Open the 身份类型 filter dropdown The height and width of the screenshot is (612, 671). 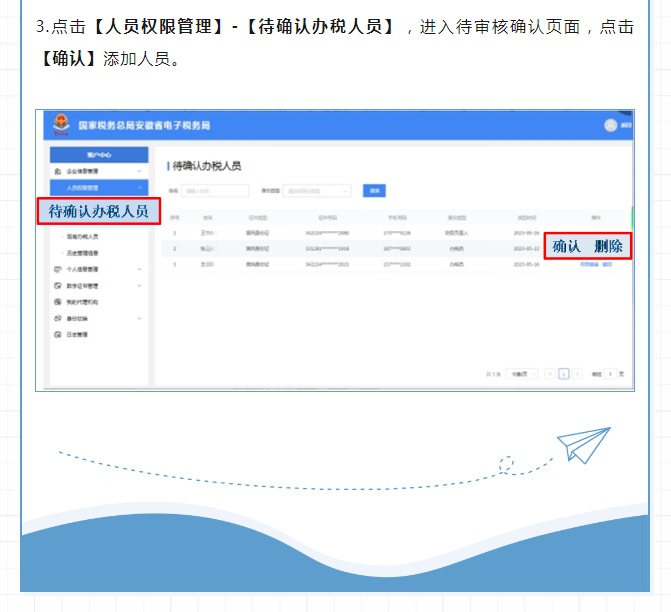click(x=317, y=191)
